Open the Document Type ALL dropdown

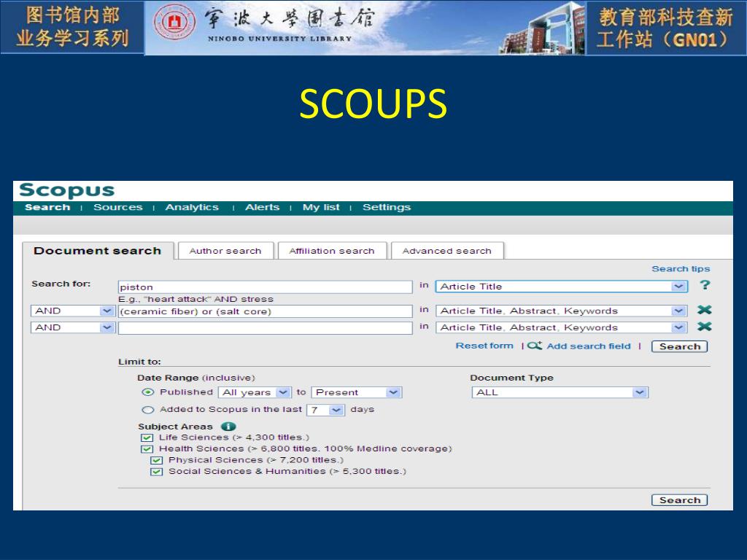pos(560,392)
